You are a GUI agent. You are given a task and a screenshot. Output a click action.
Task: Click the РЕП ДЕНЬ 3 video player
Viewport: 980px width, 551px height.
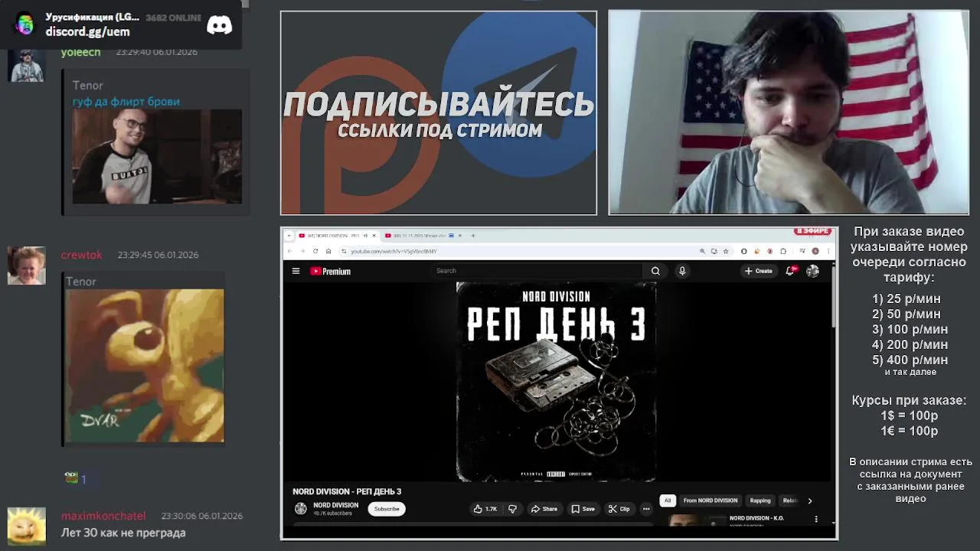point(557,382)
